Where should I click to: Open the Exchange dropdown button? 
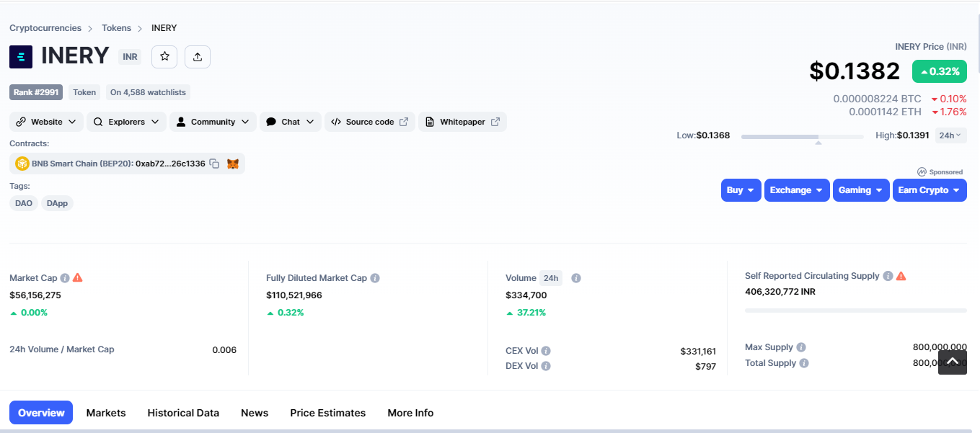pos(797,190)
